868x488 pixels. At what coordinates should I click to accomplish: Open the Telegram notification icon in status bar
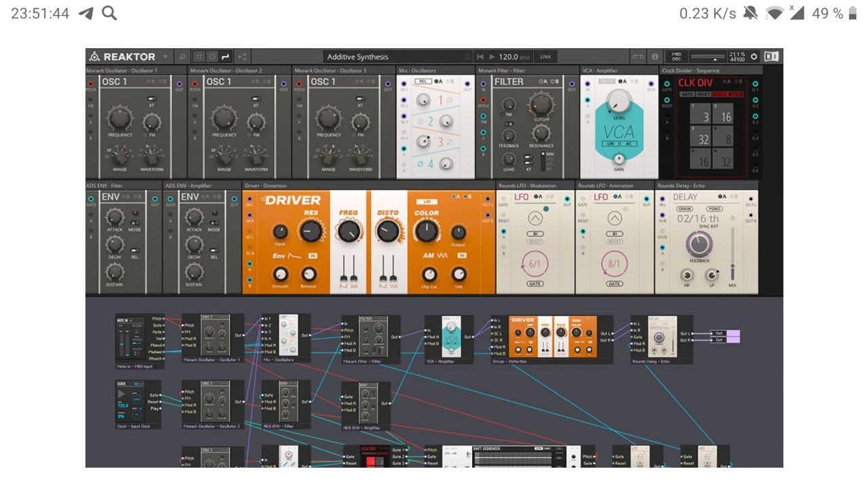[x=86, y=13]
